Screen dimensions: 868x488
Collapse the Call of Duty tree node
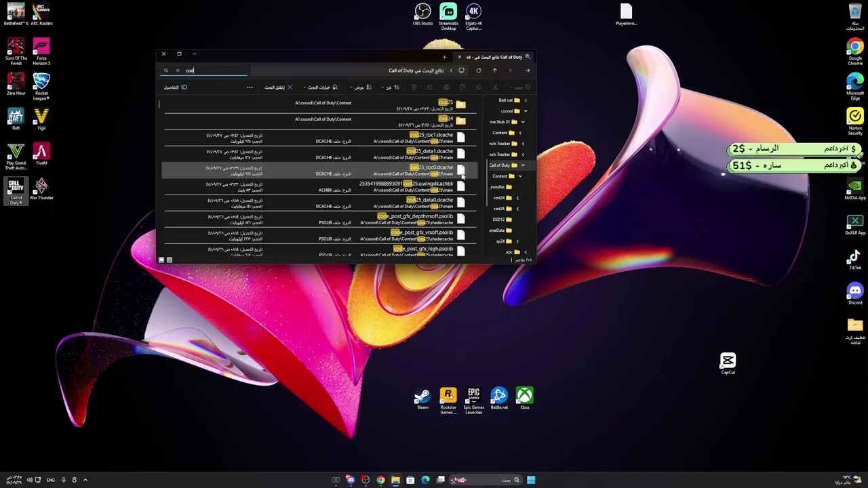[522, 165]
